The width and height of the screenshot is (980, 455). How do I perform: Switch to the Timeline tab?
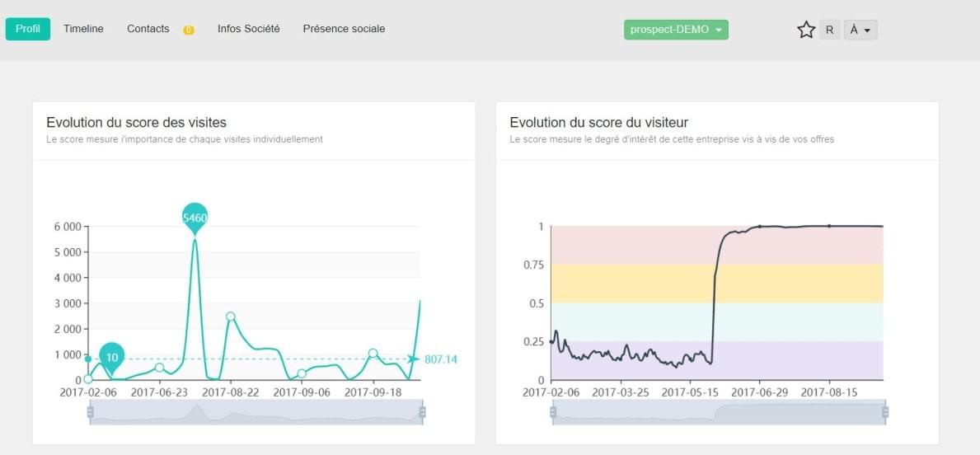point(83,29)
